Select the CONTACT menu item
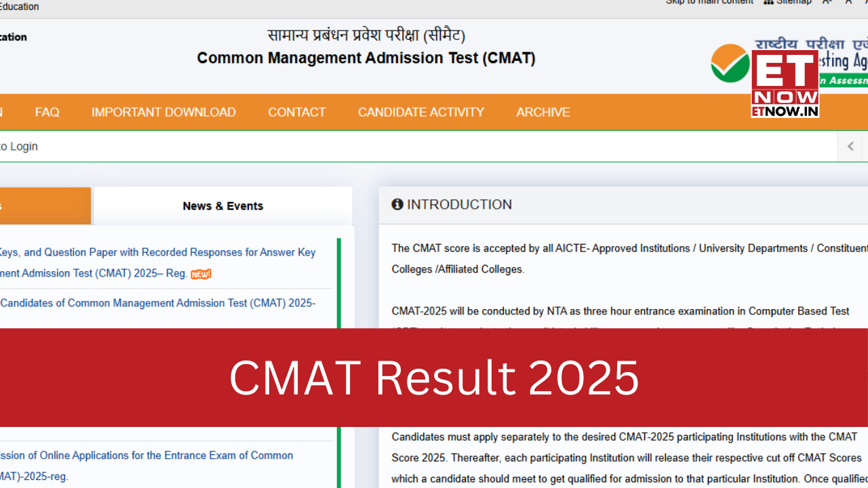Image resolution: width=868 pixels, height=488 pixels. (296, 112)
